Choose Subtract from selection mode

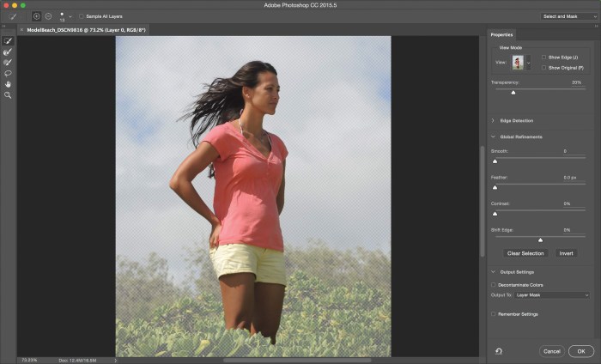tap(48, 16)
